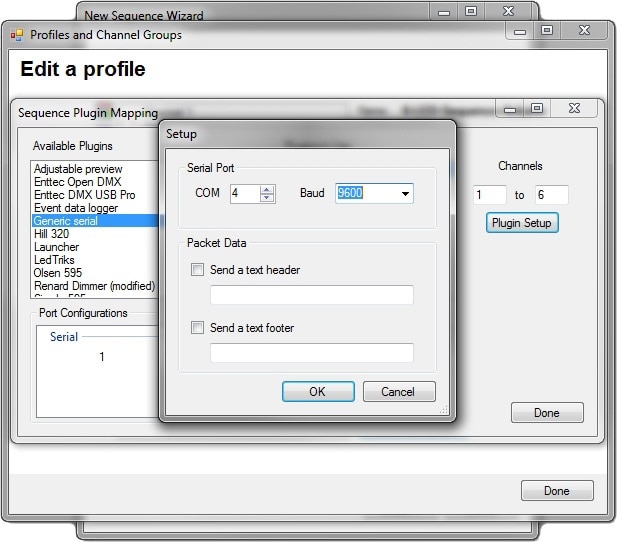
Task: Maximize the New Sequence Wizard window
Action: [471, 12]
